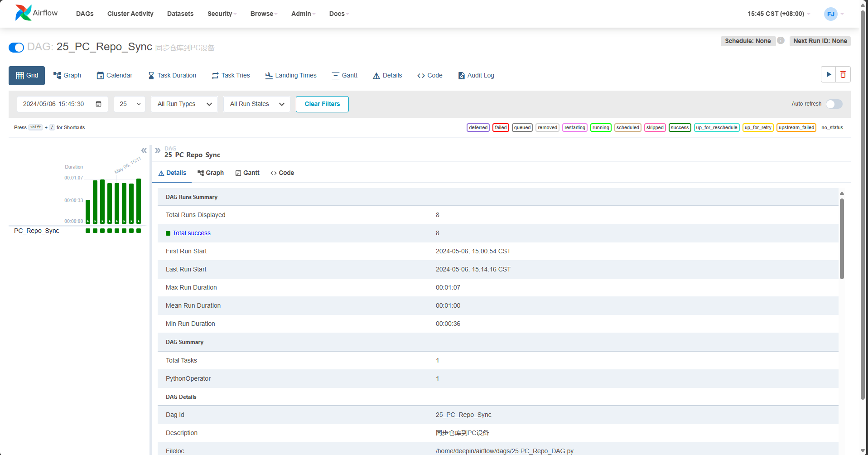Click the base date input field

pos(63,104)
